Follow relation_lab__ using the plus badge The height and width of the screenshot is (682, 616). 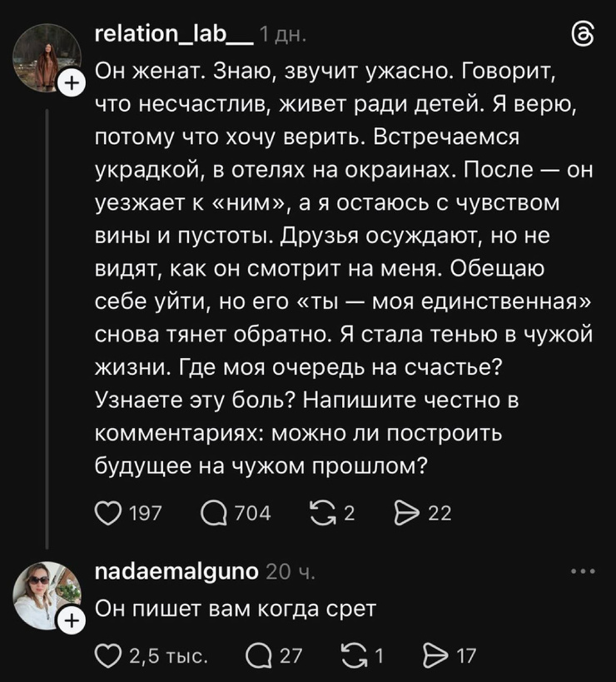pos(72,82)
